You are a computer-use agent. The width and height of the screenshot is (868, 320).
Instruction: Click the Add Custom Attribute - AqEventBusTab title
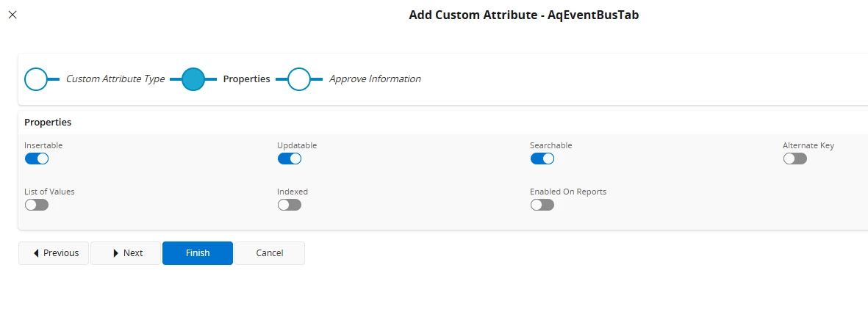pos(523,15)
